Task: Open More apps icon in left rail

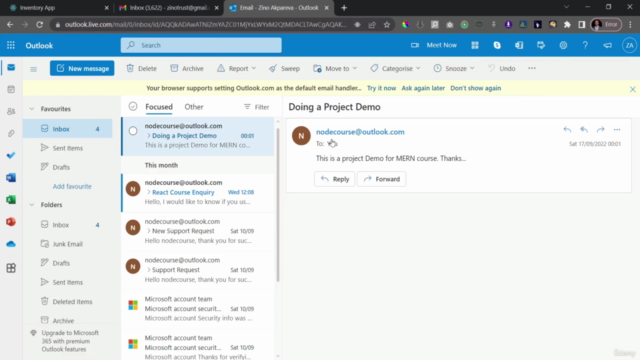Action: [x=11, y=268]
